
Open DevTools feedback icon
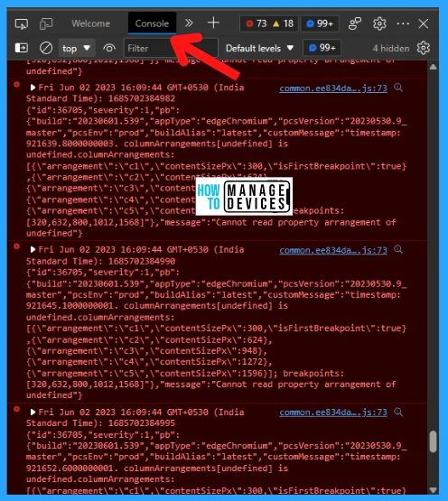tap(355, 23)
